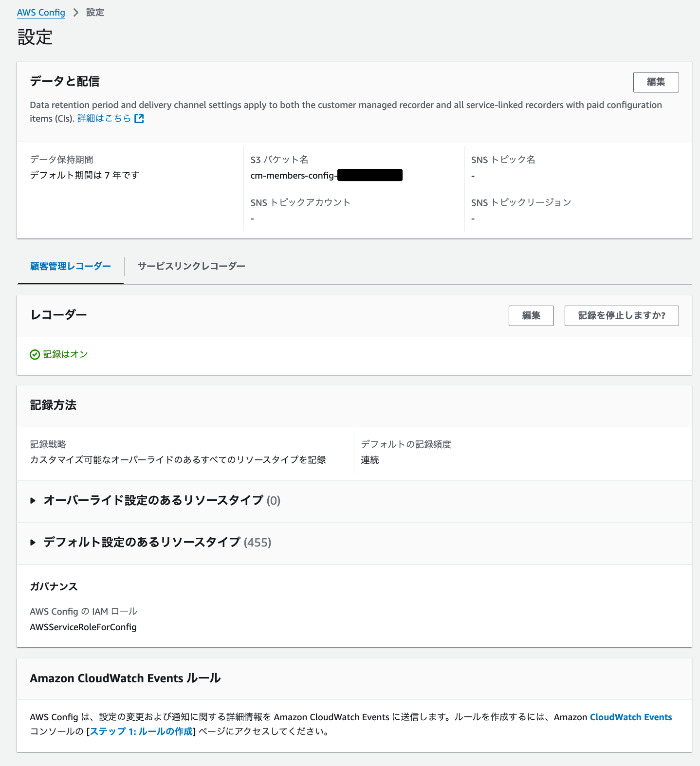This screenshot has height=766, width=700.
Task: Expand オーバーライド設定のあるリソースタイプ (0) section
Action: click(156, 500)
